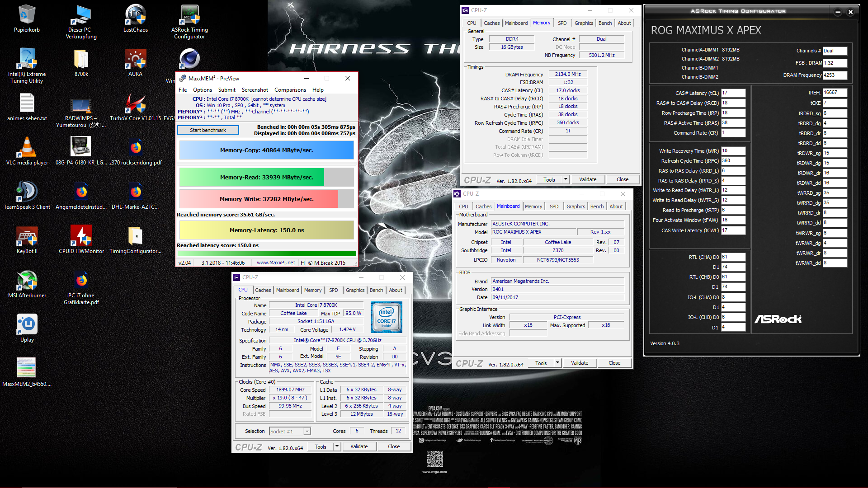
Task: Click the Memory-Latency result bar
Action: coord(267,230)
